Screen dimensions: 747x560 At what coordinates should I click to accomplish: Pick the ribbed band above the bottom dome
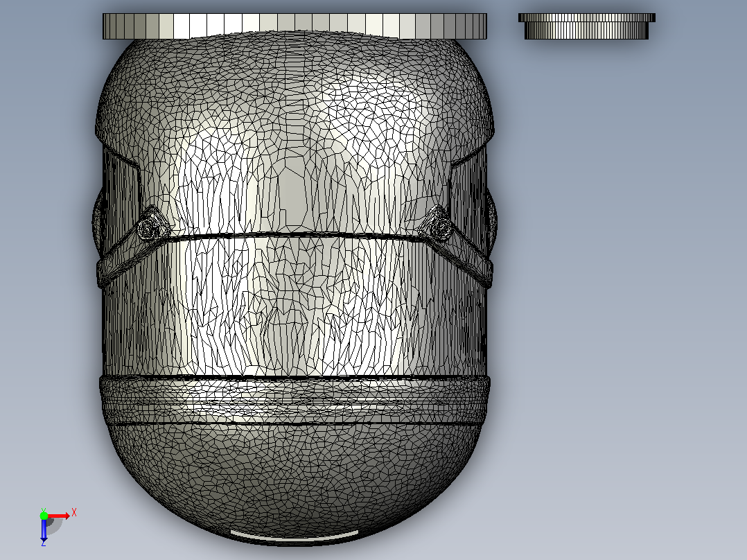pyautogui.click(x=295, y=401)
